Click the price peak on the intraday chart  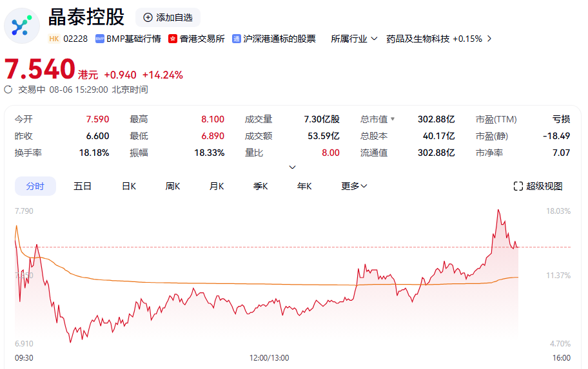coord(498,210)
